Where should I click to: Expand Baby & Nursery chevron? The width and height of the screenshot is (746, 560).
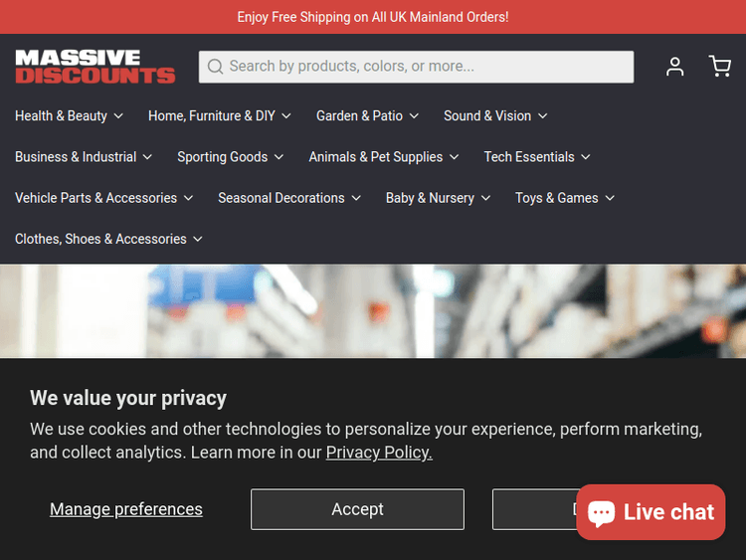(485, 198)
